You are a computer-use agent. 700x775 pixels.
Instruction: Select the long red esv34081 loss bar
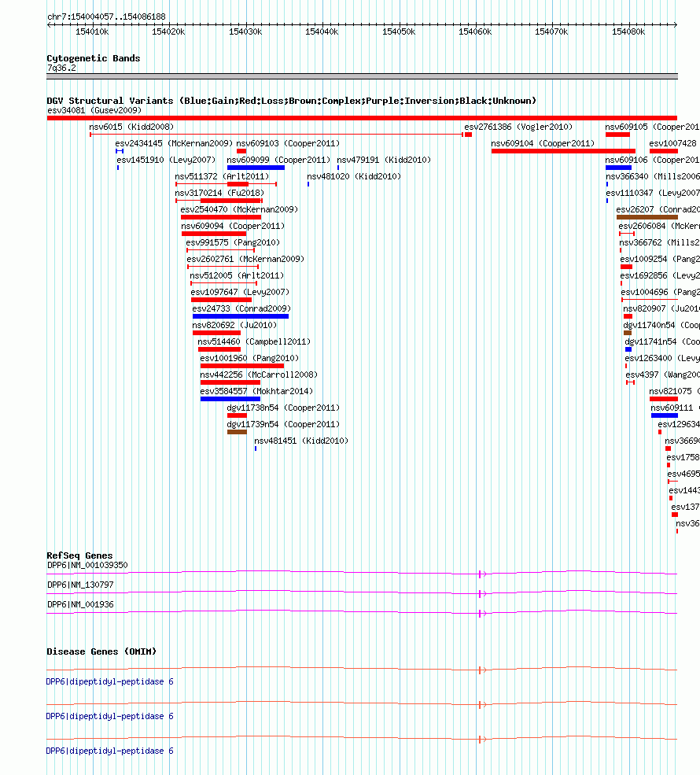362,118
